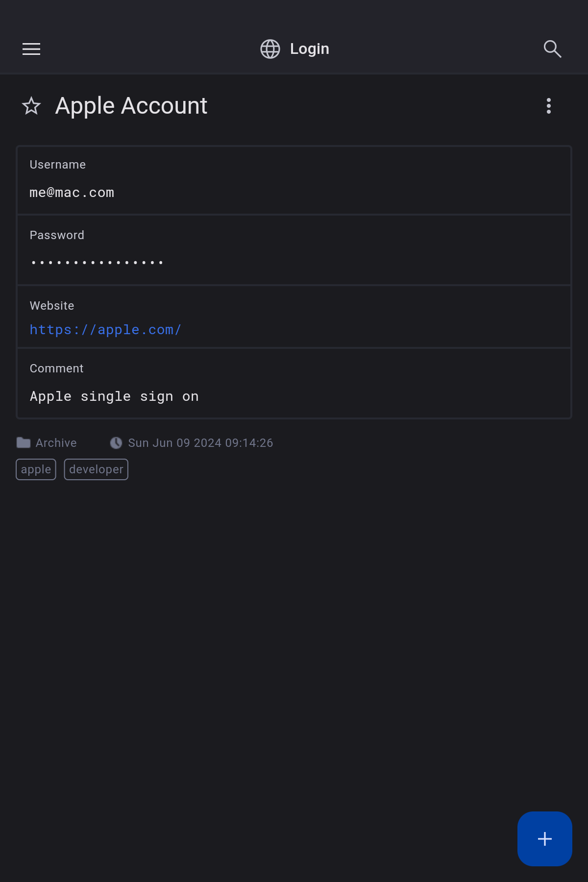Open the https://apple.com/ website link
588x882 pixels.
[105, 330]
